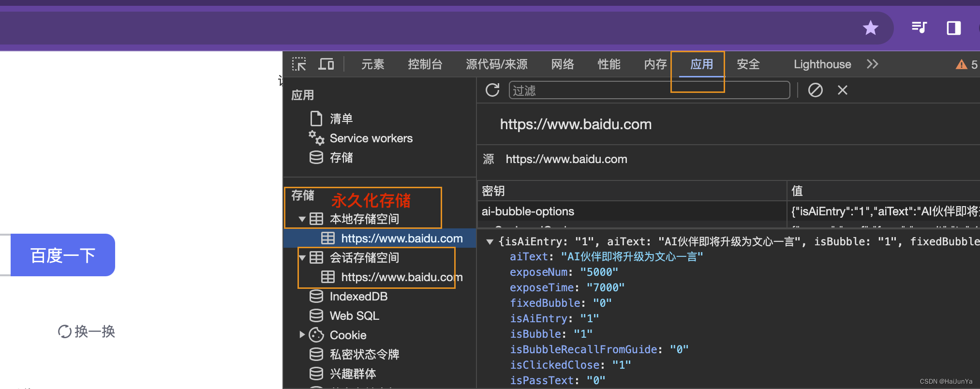
Task: Click the isClickedClose "1" property
Action: (x=570, y=365)
